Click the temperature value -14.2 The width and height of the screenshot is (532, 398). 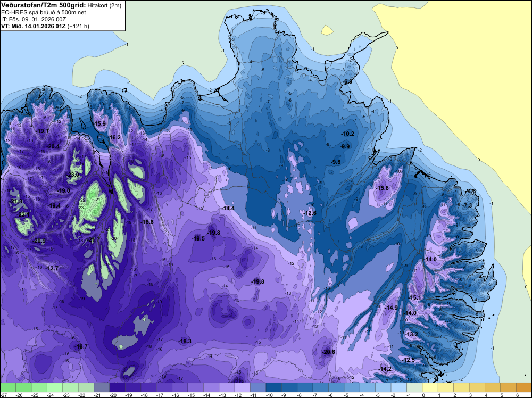[385, 369]
